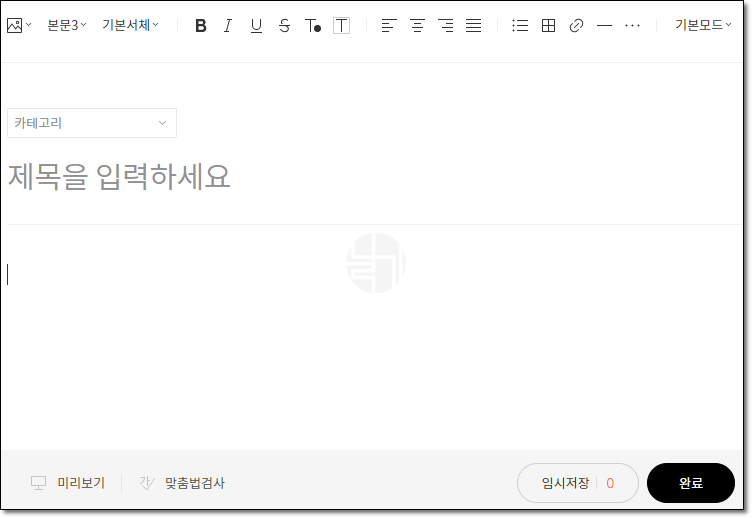This screenshot has height=518, width=752.
Task: Open 미리보기 preview
Action: tap(68, 483)
